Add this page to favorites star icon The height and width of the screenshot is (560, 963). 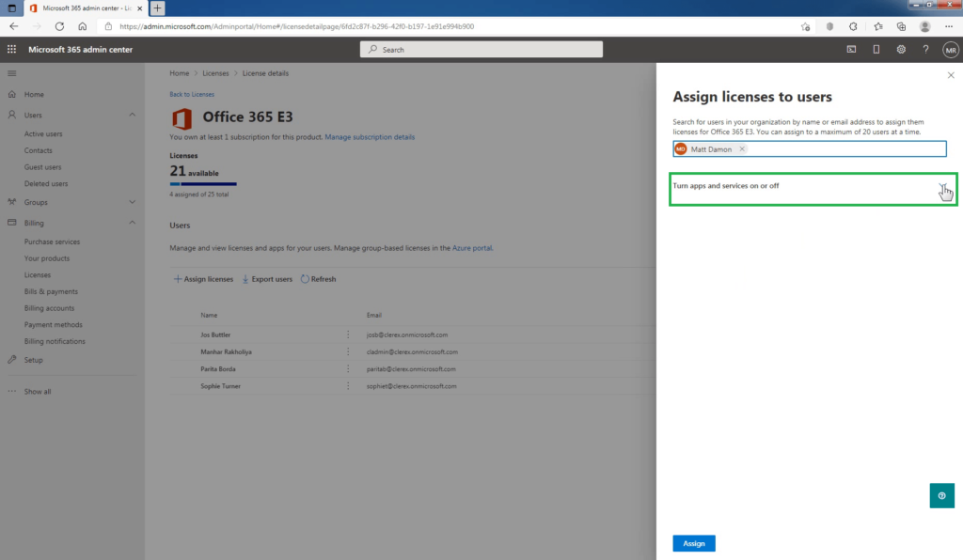[805, 26]
